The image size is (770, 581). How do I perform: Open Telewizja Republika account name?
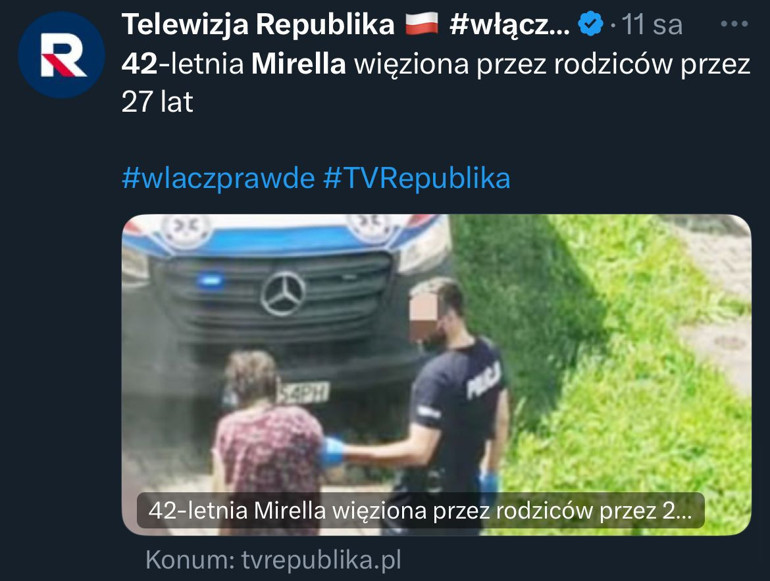coord(258,24)
